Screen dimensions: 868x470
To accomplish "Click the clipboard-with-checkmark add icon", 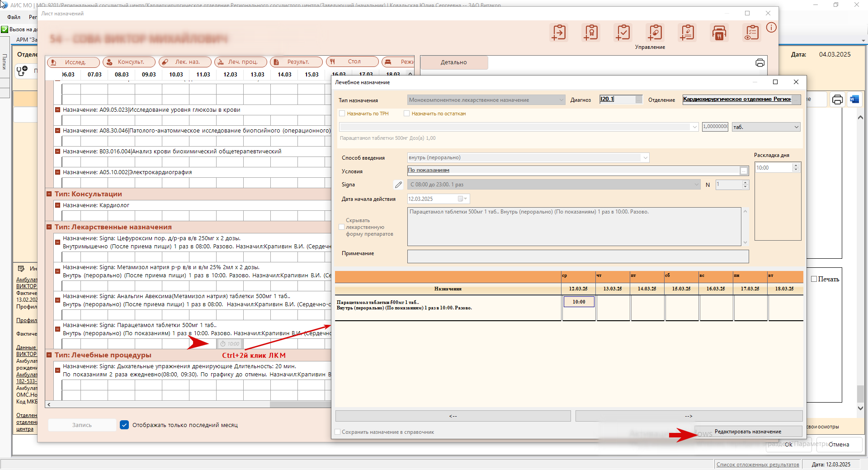I will pyautogui.click(x=623, y=33).
